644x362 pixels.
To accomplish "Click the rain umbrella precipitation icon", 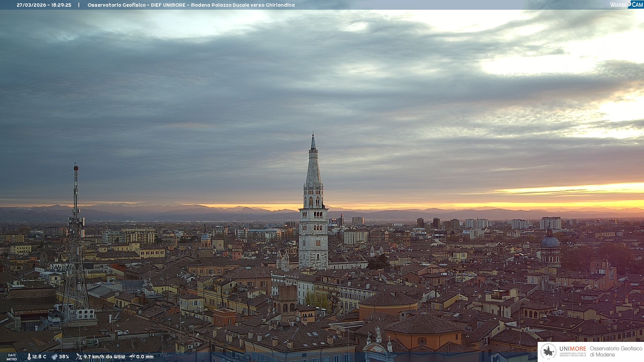I will [132, 357].
